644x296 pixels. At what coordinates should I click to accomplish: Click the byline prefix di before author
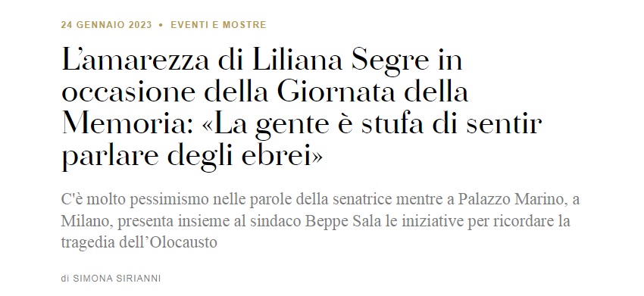coord(65,279)
